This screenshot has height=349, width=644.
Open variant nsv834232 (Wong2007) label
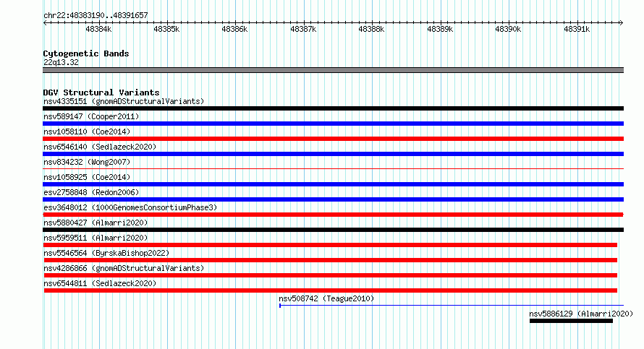pyautogui.click(x=87, y=162)
